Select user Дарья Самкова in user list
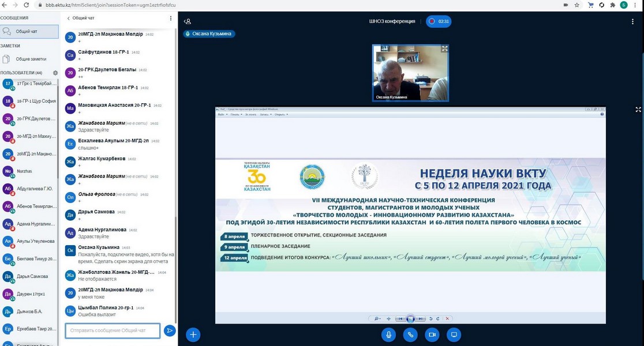 29,276
